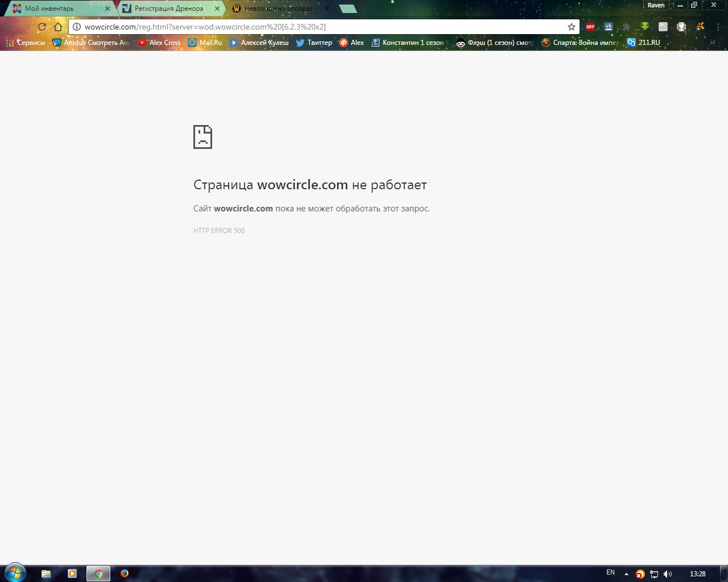The width and height of the screenshot is (728, 582).
Task: Click the Home icon in the toolbar
Action: pos(58,27)
